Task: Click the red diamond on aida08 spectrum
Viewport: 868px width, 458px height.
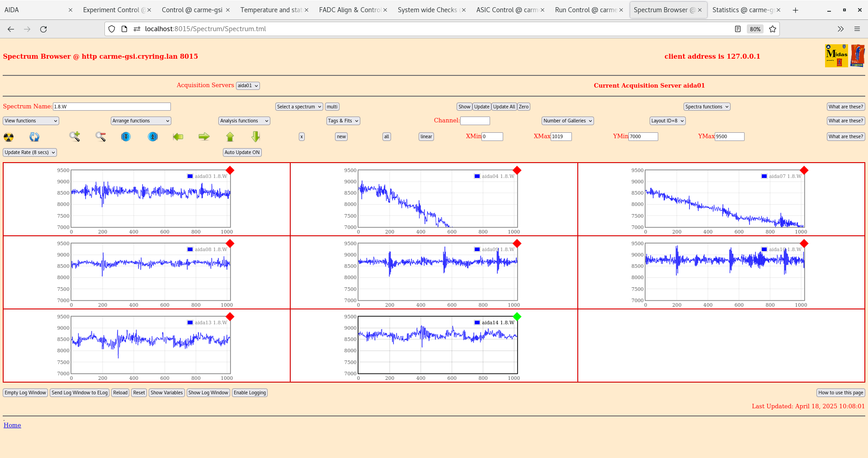Action: (230, 243)
